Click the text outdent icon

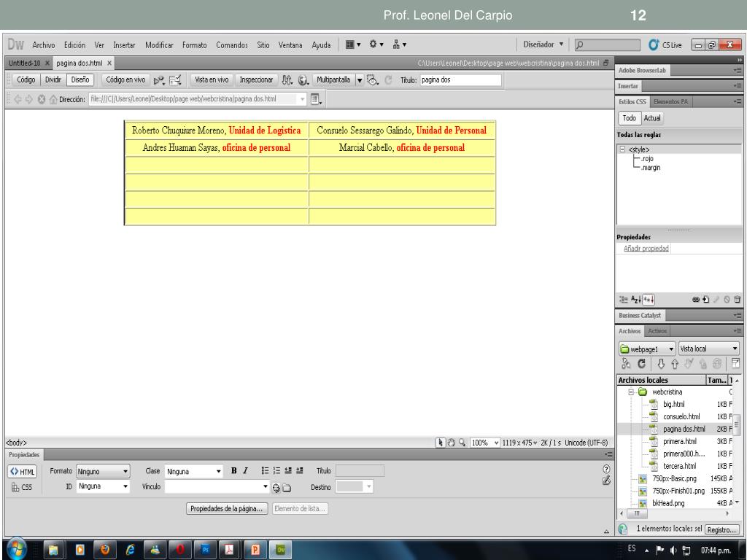tap(288, 471)
